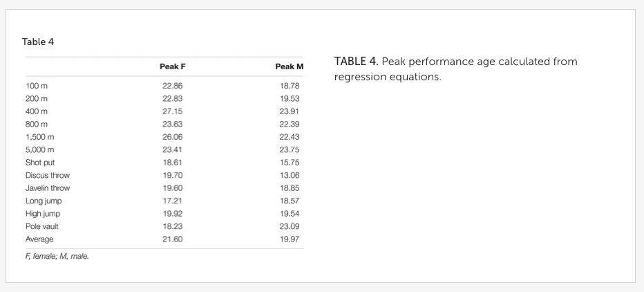
Task: Click the "Shot put" row label
Action: (39, 162)
